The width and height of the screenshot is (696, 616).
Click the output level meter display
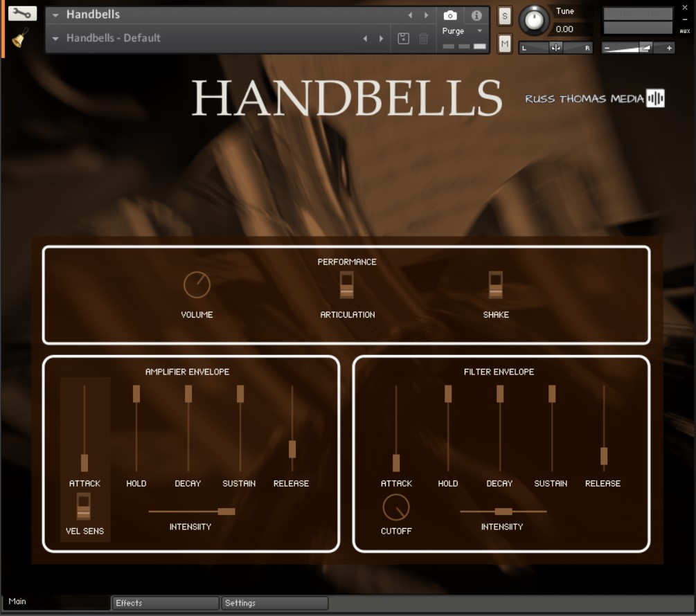coord(638,20)
